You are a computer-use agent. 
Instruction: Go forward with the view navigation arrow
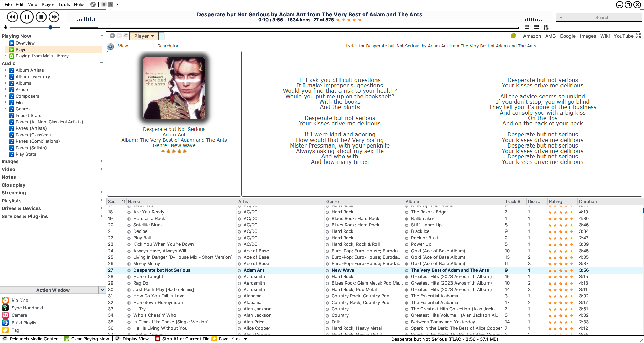(119, 36)
